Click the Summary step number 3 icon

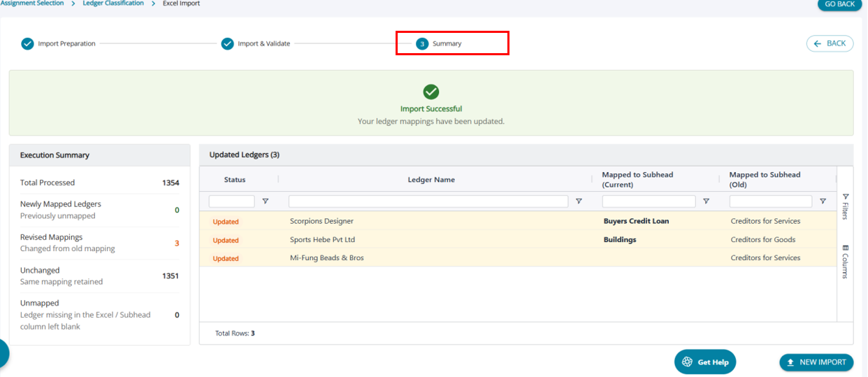pos(422,43)
